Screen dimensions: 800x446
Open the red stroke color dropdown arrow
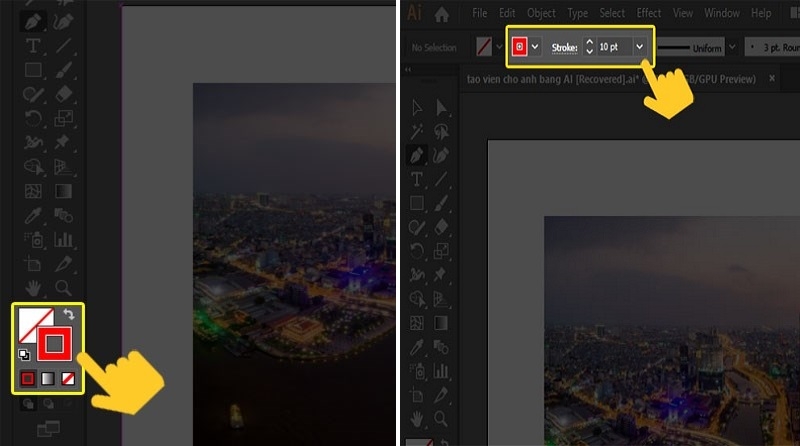tap(534, 46)
